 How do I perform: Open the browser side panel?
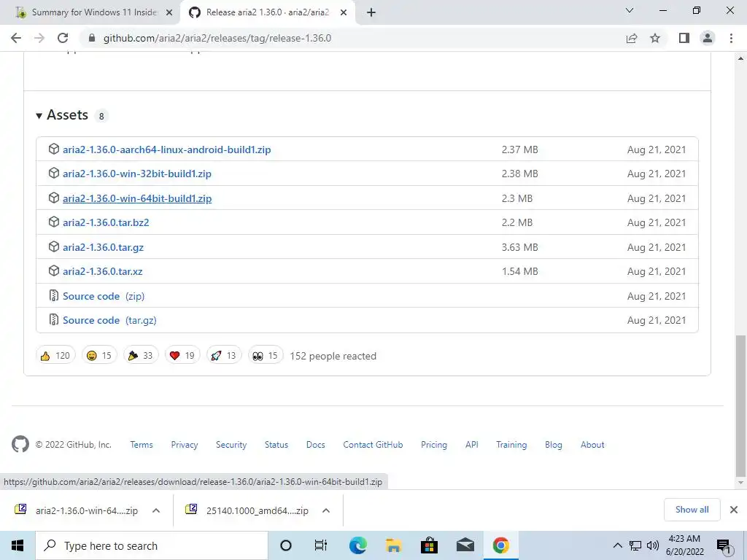click(x=684, y=38)
